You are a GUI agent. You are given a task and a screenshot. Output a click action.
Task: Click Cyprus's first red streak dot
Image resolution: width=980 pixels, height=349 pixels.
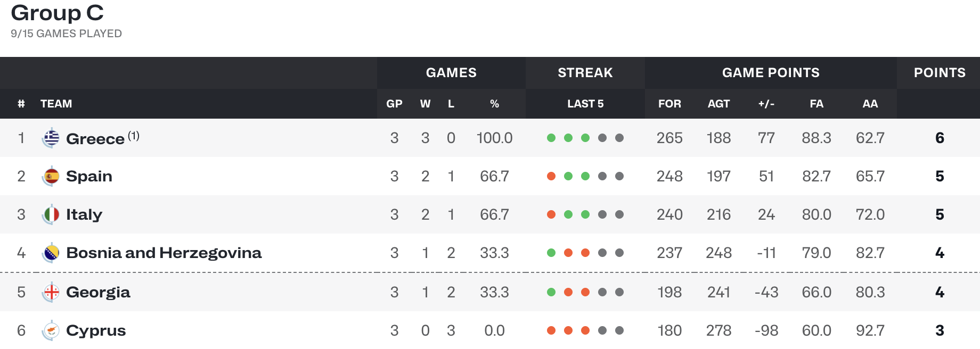click(551, 330)
